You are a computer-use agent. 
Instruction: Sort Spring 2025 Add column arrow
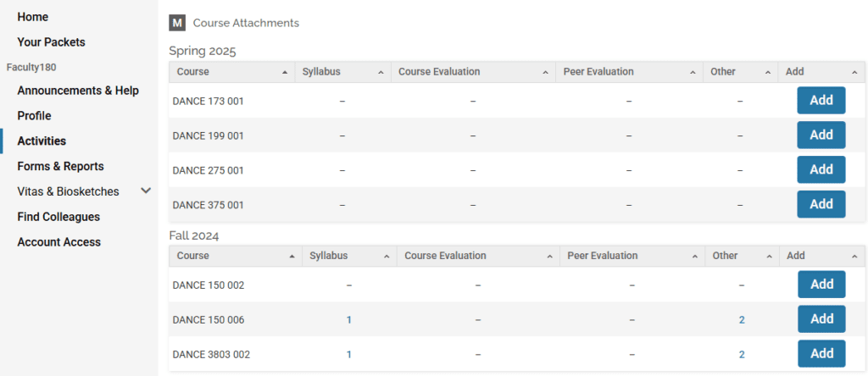[x=854, y=73]
